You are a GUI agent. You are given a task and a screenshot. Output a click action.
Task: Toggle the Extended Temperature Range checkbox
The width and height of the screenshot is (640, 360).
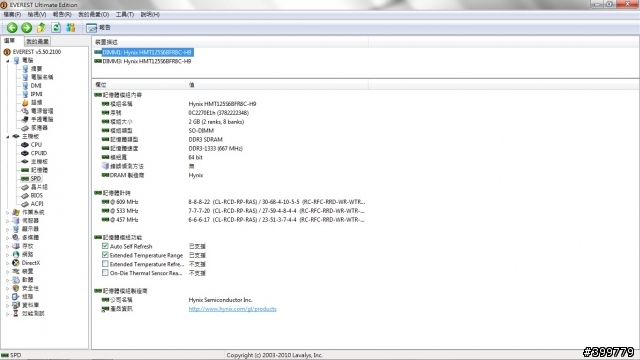point(105,255)
